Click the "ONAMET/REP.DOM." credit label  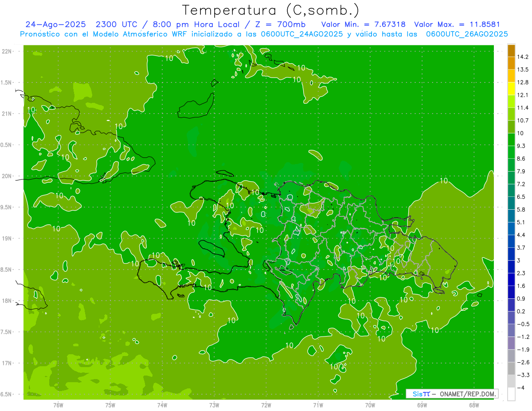tap(467, 394)
